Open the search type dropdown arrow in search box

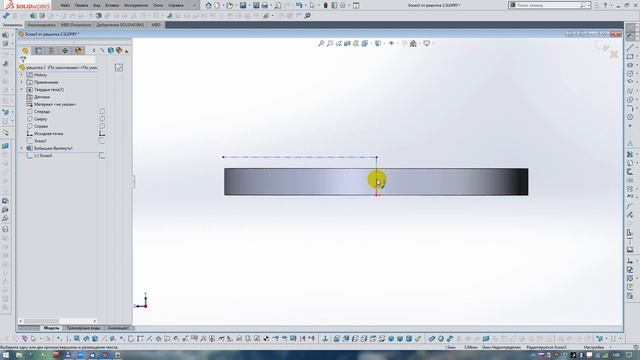tap(589, 5)
